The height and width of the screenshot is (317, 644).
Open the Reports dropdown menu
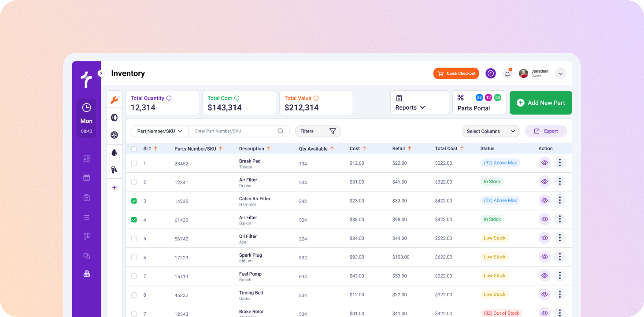tap(411, 107)
